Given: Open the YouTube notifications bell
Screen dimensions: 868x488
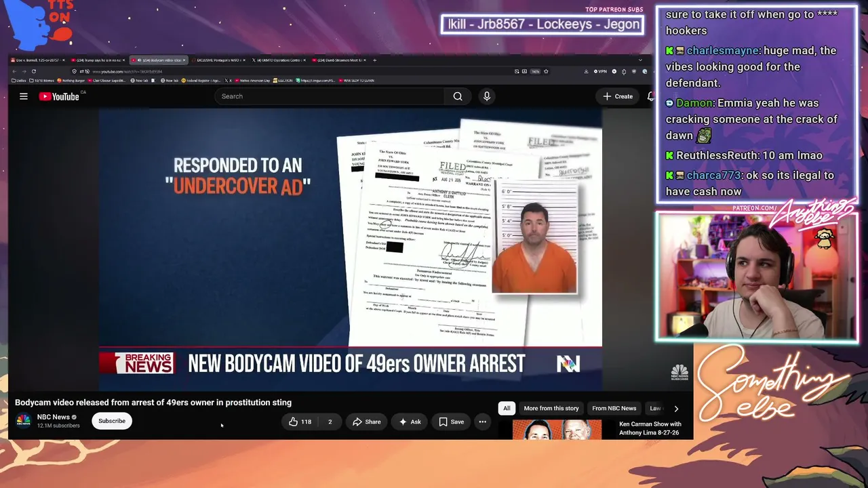Looking at the screenshot, I should (x=650, y=96).
